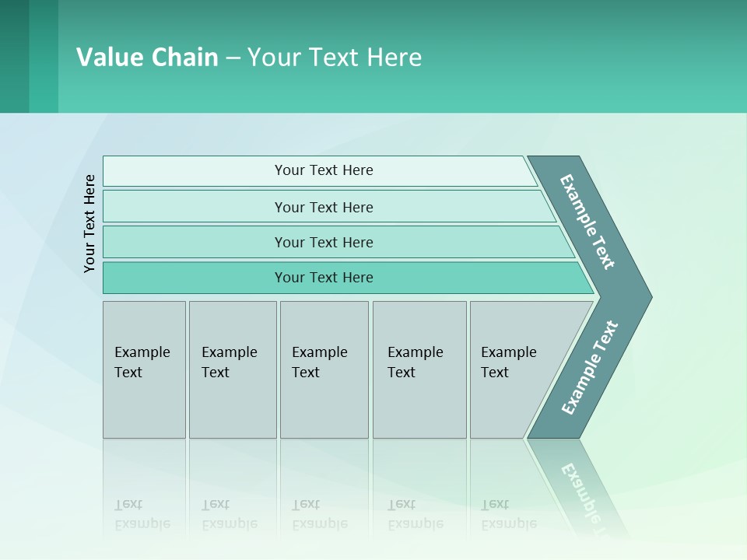This screenshot has width=747, height=560.
Task: Select the second horizontal "Your Text Here" bar
Action: 324,207
